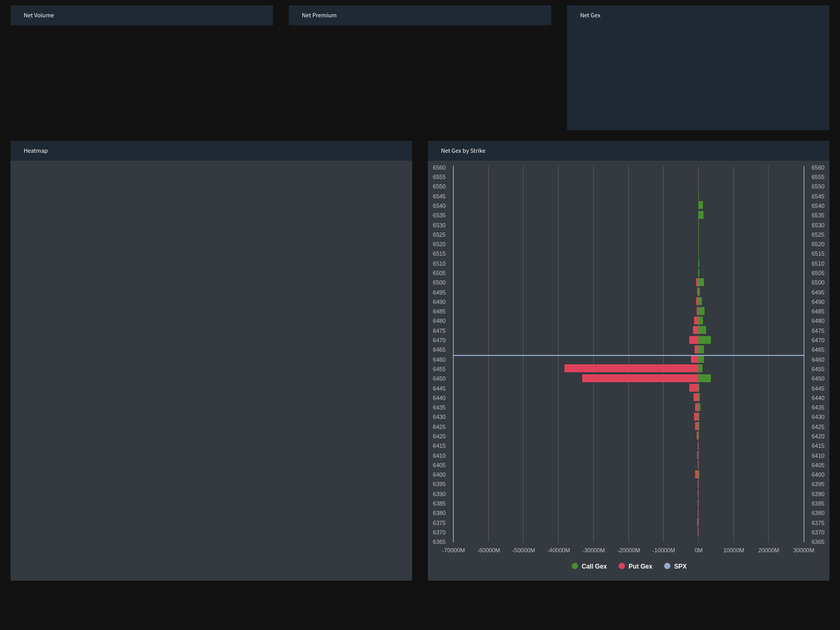Click the green Call Gex bar at strike 6535

point(701,215)
